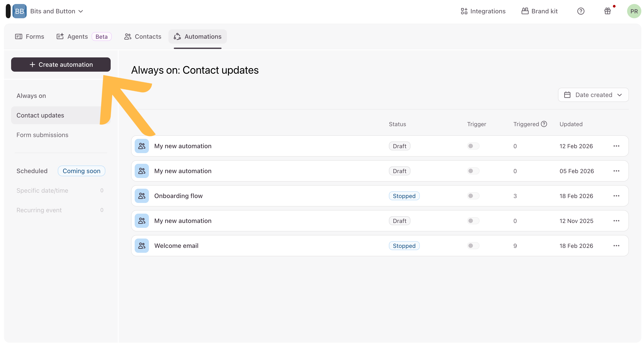Open the help question mark icon
The image size is (644, 344).
click(x=580, y=11)
